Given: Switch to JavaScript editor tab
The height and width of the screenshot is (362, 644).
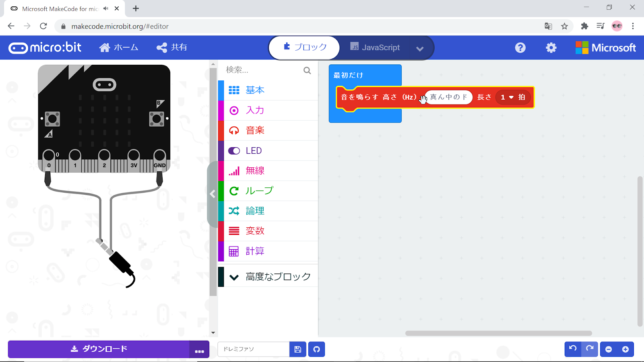Looking at the screenshot, I should [x=375, y=47].
